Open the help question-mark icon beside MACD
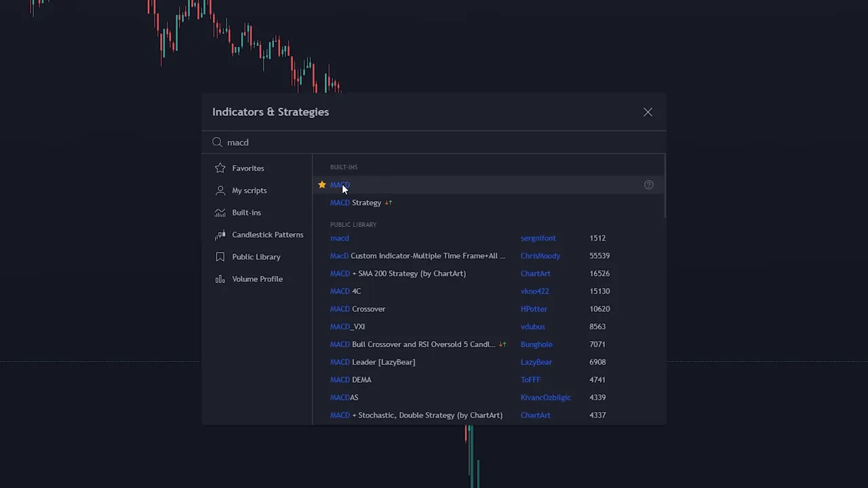Screen dimensions: 868x488 coord(648,184)
